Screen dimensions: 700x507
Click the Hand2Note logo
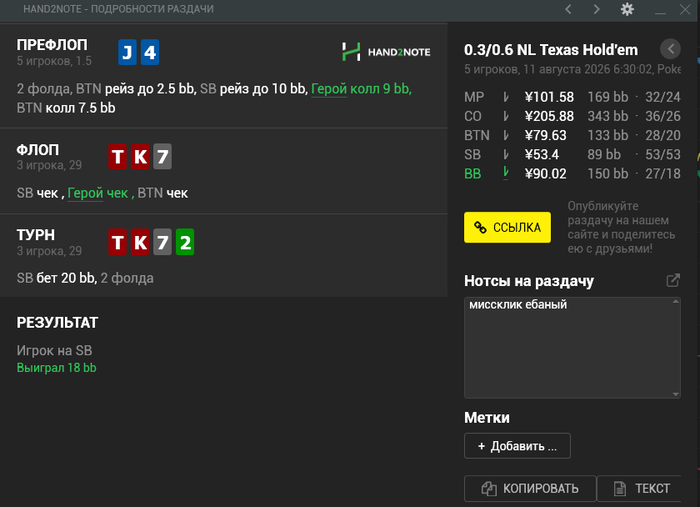[386, 52]
